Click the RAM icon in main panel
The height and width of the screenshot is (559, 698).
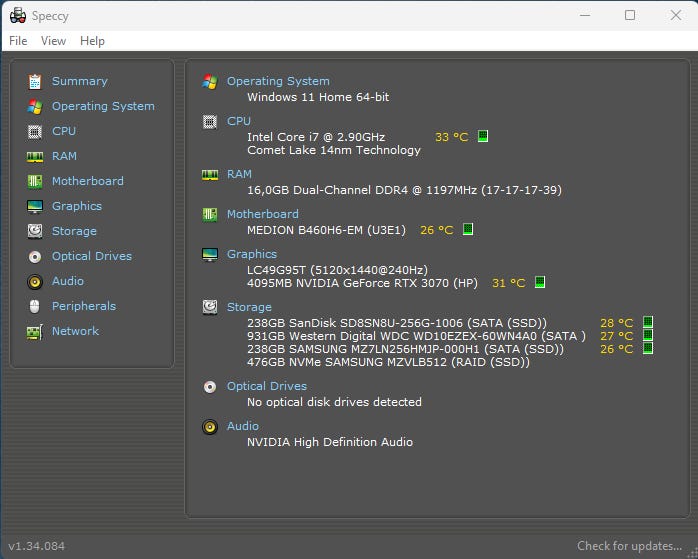[210, 174]
